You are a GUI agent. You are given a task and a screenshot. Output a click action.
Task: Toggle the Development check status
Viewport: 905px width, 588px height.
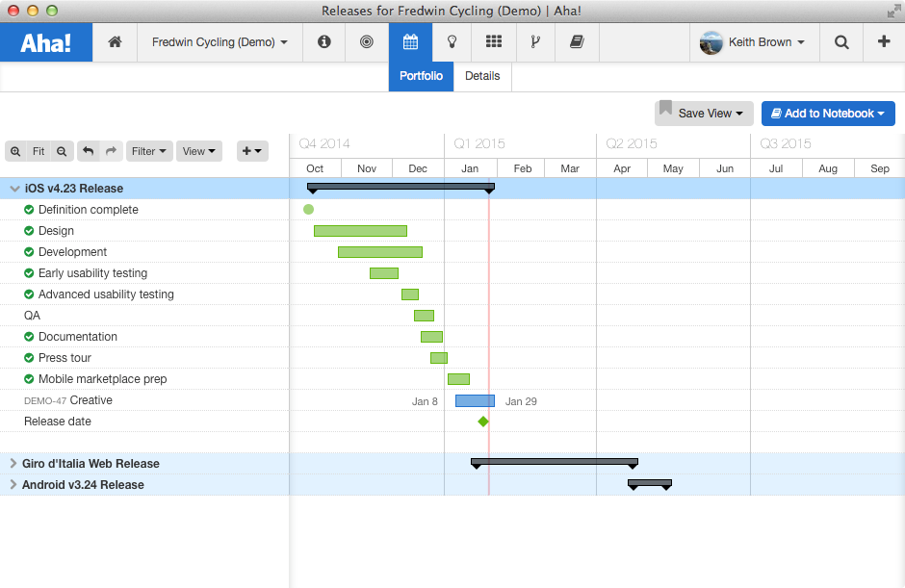tap(29, 252)
